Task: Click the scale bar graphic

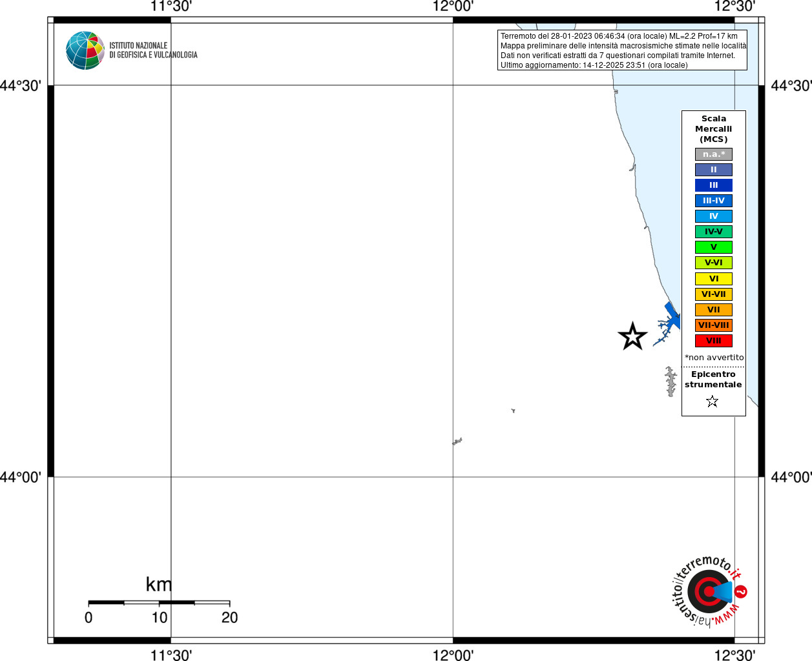Action: 159,603
